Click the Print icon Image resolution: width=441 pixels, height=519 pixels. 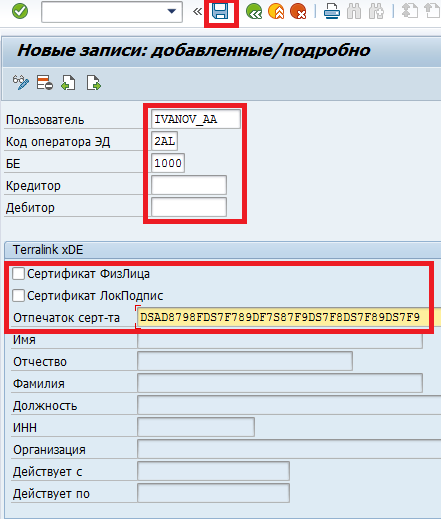click(332, 12)
